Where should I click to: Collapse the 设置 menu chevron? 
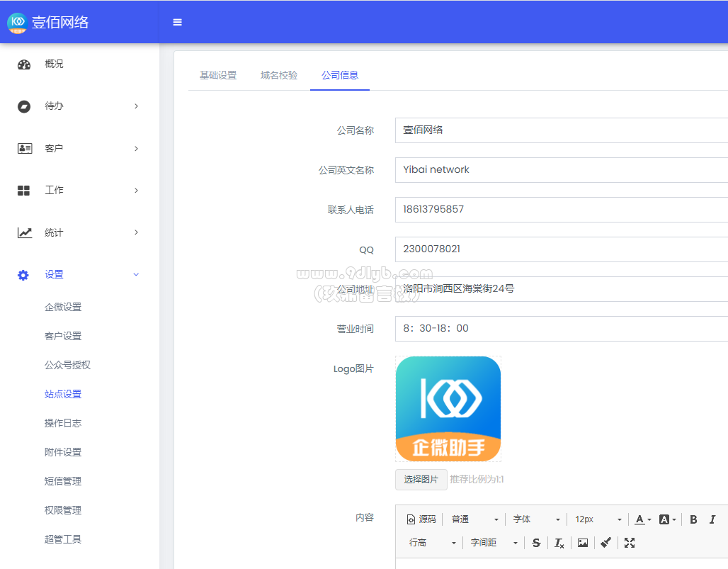click(x=136, y=274)
